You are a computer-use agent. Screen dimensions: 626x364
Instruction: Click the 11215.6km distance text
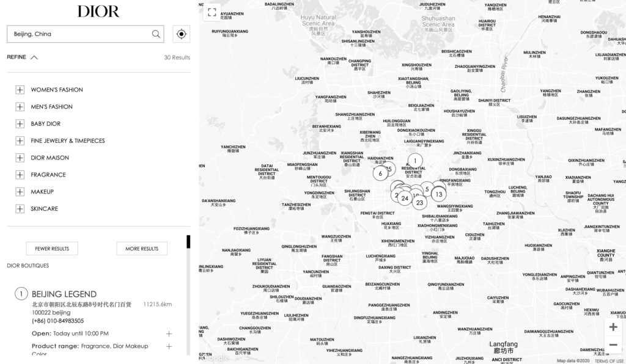pos(158,304)
